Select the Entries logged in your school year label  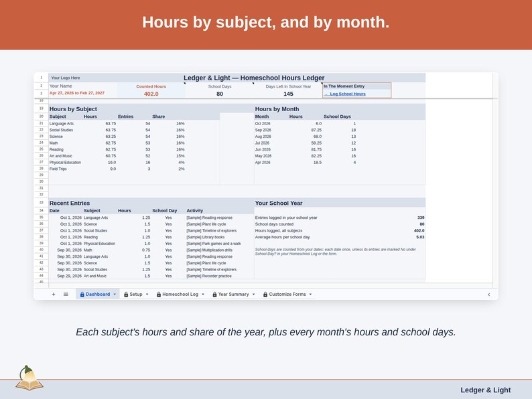pyautogui.click(x=286, y=218)
